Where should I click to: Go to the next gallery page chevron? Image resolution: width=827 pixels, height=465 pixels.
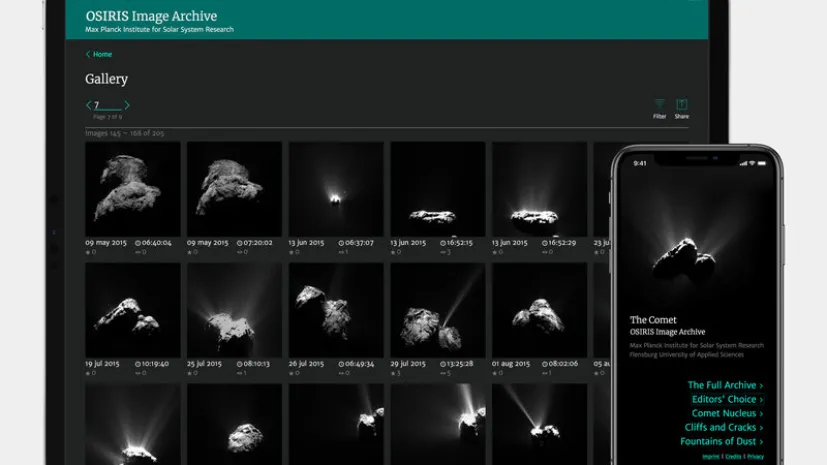127,105
